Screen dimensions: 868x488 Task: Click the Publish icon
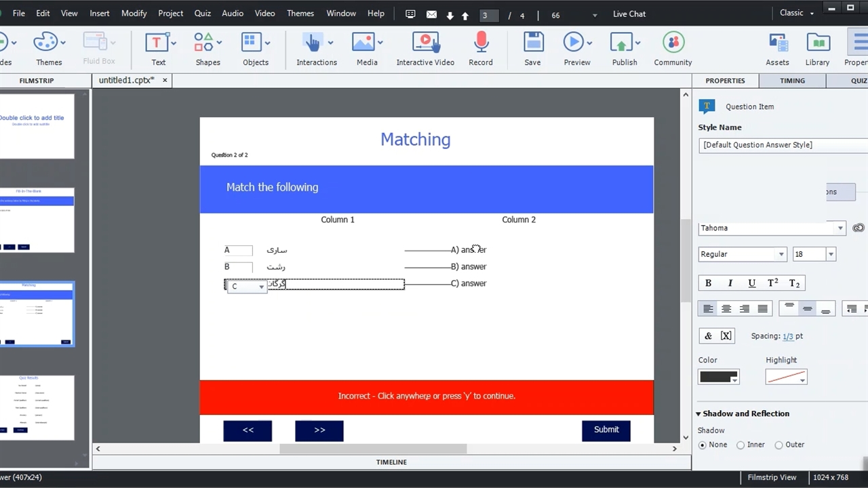click(621, 43)
